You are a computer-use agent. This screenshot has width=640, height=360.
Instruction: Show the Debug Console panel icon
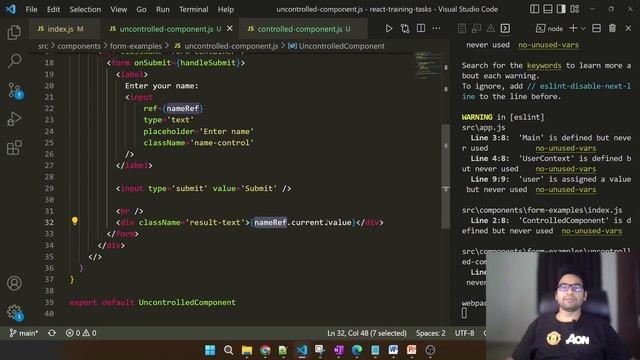pos(476,28)
